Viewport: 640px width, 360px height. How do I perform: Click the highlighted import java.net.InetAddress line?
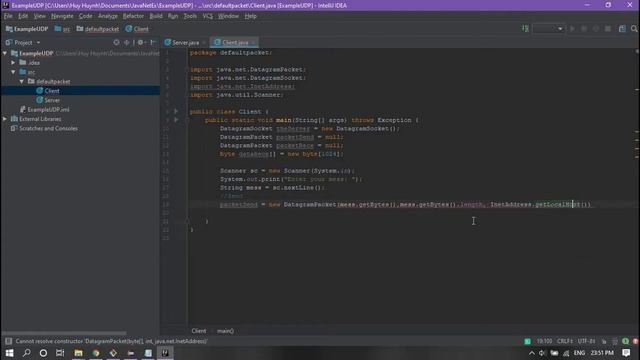[x=242, y=87]
